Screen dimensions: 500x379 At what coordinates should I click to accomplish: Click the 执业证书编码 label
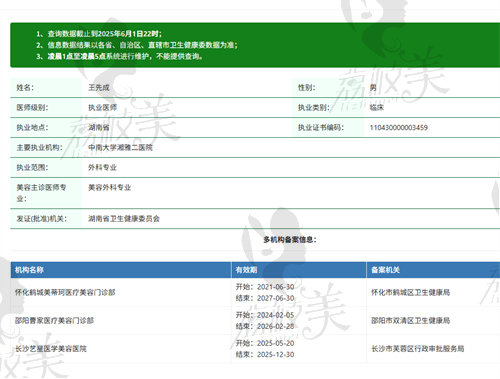coord(321,127)
